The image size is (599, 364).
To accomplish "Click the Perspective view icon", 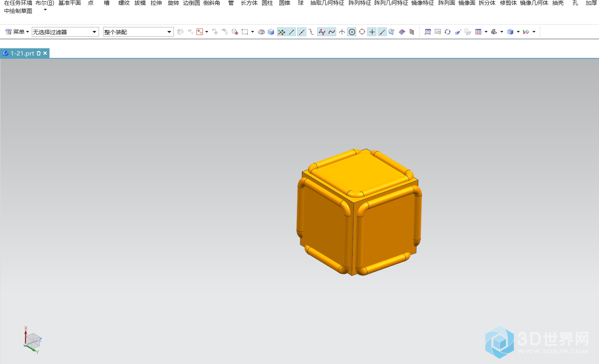I will pos(458,32).
